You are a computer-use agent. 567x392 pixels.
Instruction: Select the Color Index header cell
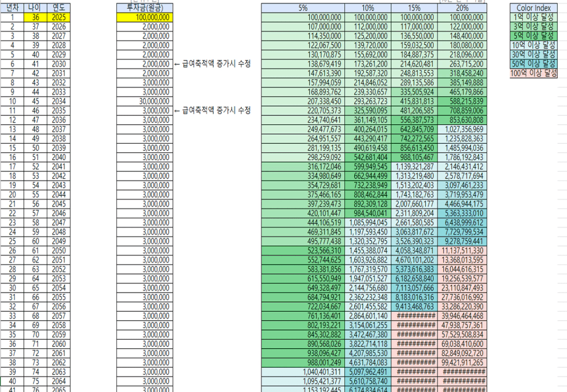(x=533, y=8)
